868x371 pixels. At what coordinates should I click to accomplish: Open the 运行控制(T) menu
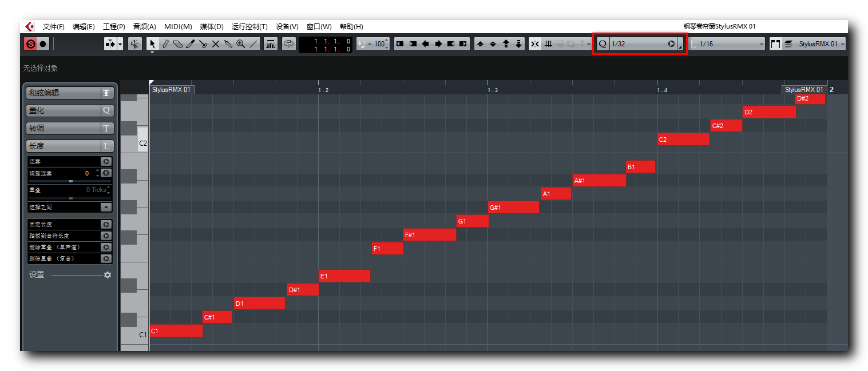coord(249,26)
